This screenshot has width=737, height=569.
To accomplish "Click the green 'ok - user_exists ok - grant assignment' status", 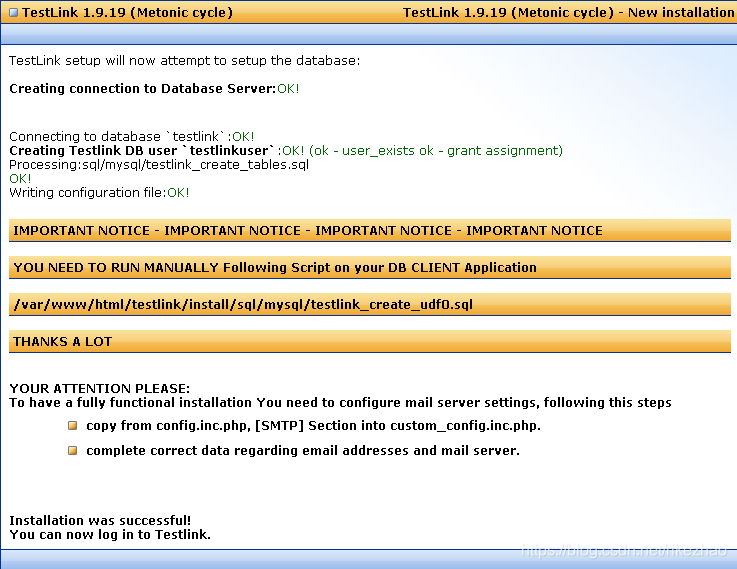I will click(436, 151).
